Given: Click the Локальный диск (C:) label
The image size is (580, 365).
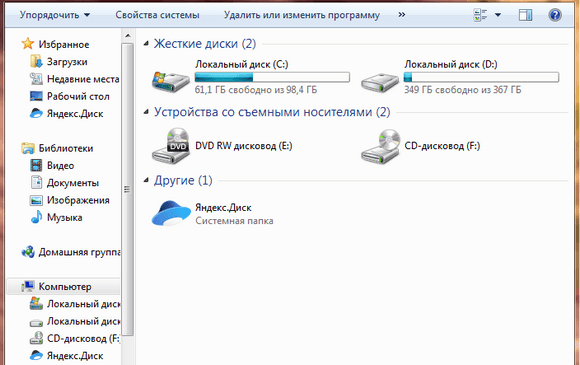Looking at the screenshot, I should coord(242,64).
